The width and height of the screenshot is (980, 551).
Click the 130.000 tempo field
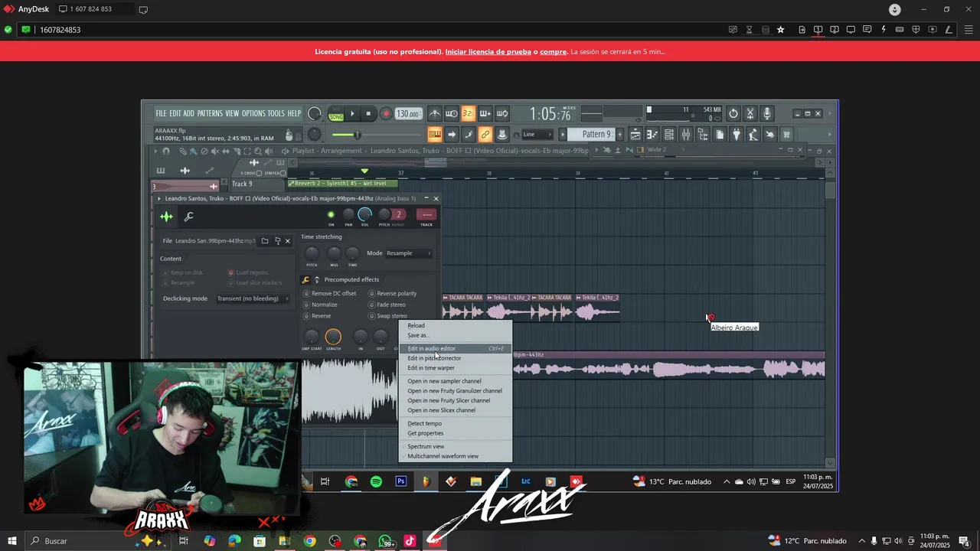click(x=408, y=114)
